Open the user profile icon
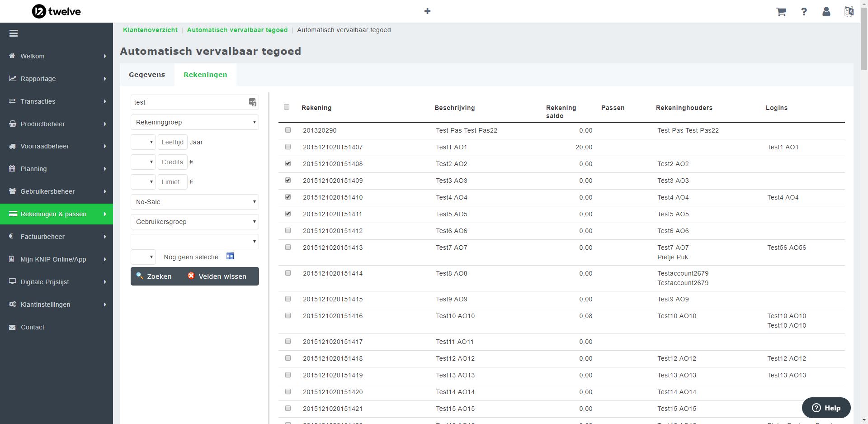The width and height of the screenshot is (868, 424). pos(826,12)
